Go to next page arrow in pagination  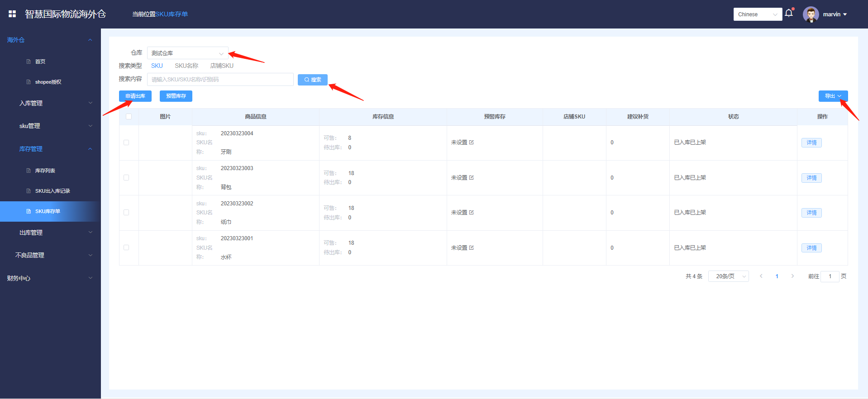click(792, 276)
